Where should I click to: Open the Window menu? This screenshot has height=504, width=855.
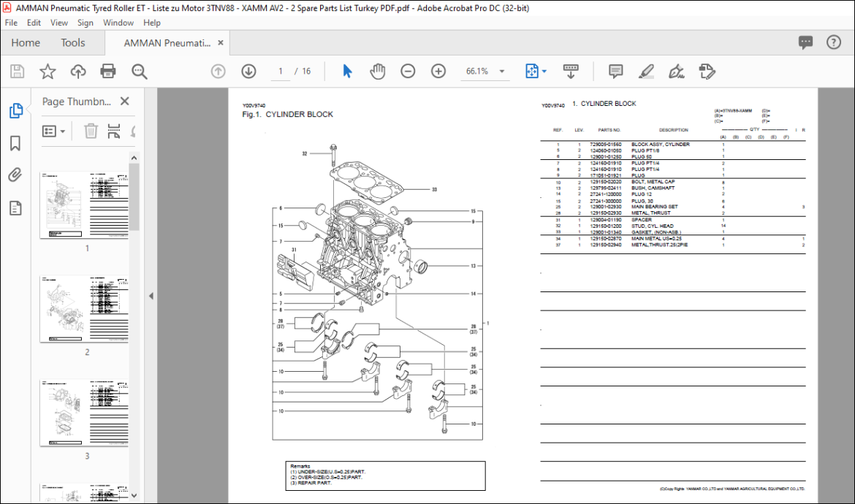pos(118,23)
